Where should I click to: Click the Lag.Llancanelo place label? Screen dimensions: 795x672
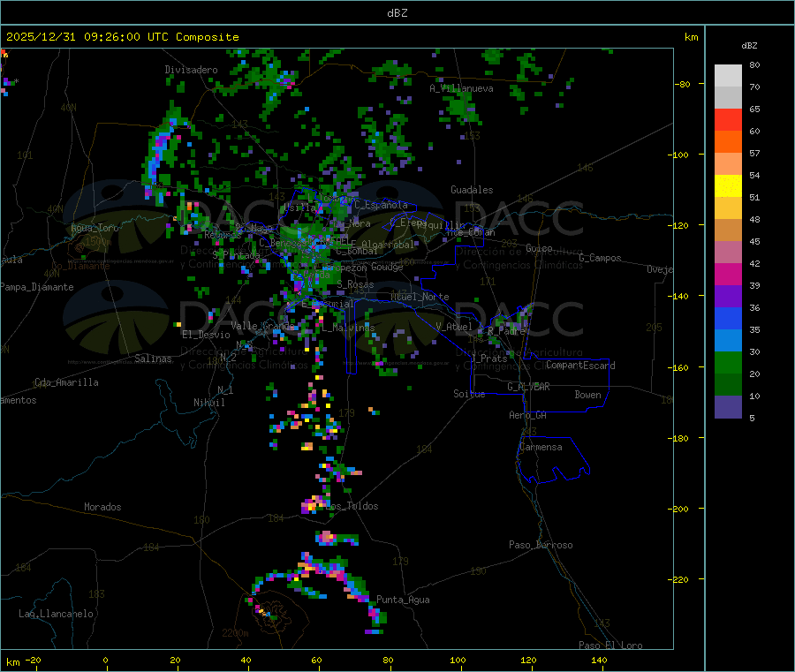point(56,614)
